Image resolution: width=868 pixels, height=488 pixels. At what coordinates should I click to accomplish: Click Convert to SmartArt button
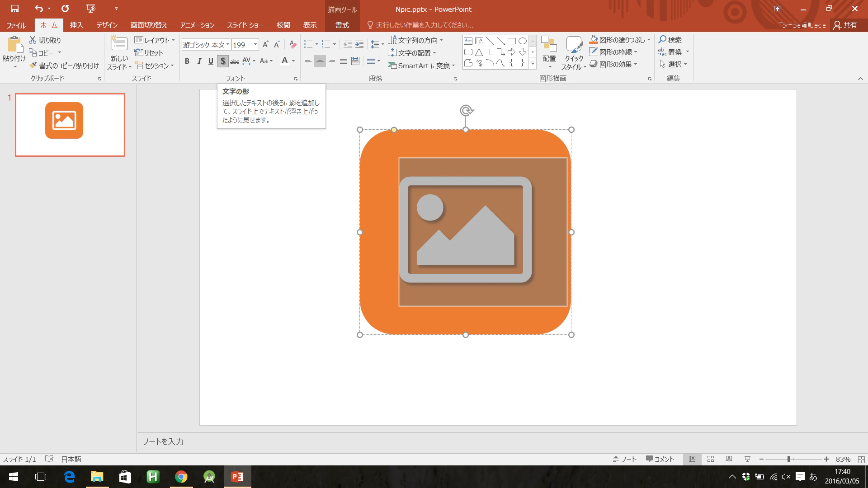[x=421, y=66]
